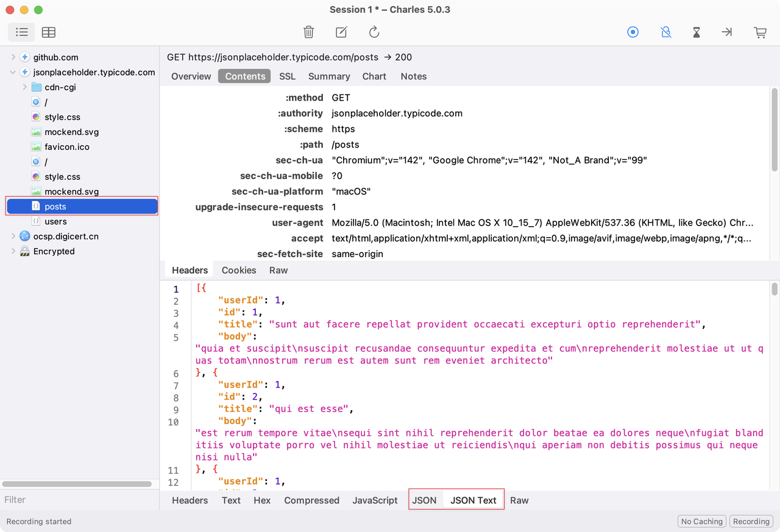Switch to the Sequence table view icon
Image resolution: width=780 pixels, height=532 pixels.
click(49, 32)
